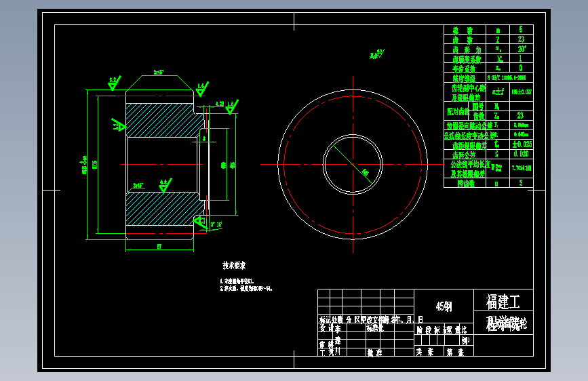Click the module value 5 cell
This screenshot has width=588, height=381.
point(522,29)
